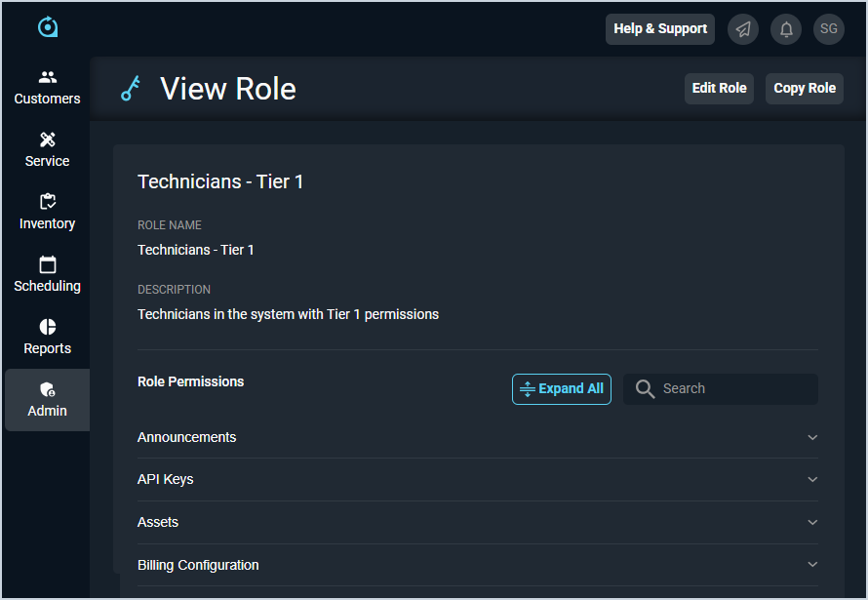The width and height of the screenshot is (868, 600).
Task: Select the Scheduling label in the sidebar
Action: tap(47, 286)
